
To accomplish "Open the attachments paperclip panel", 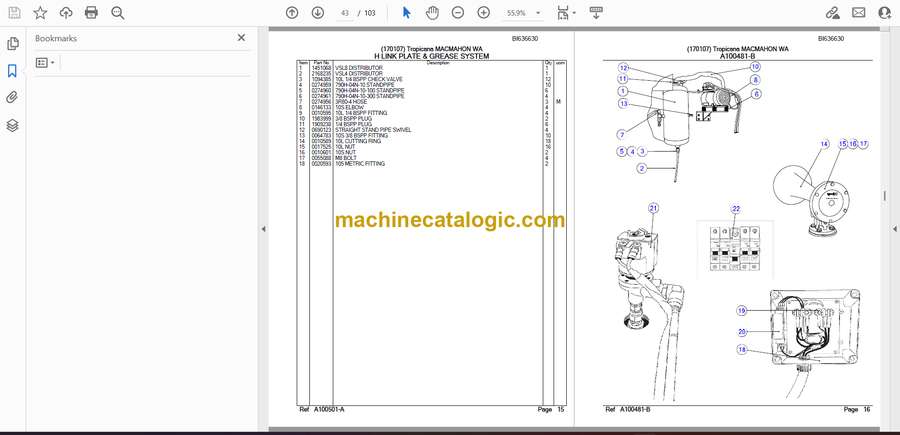I will tap(12, 98).
